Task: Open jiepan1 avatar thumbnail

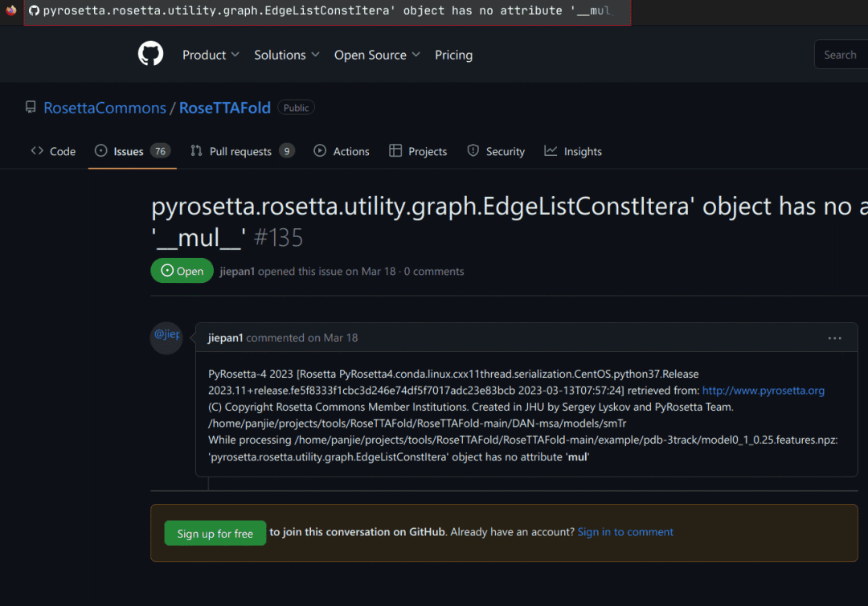Action: 166,338
